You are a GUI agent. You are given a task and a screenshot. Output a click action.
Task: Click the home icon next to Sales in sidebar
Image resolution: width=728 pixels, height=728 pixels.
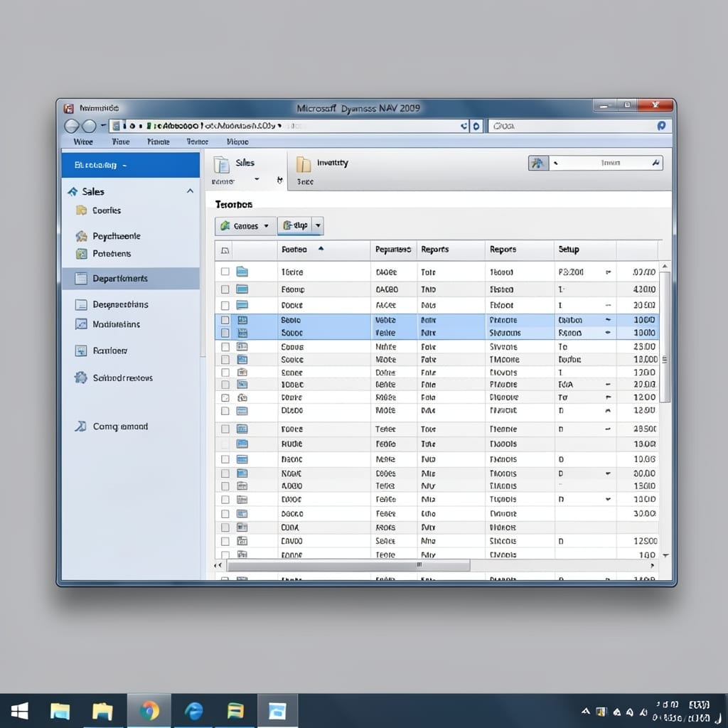[x=73, y=191]
